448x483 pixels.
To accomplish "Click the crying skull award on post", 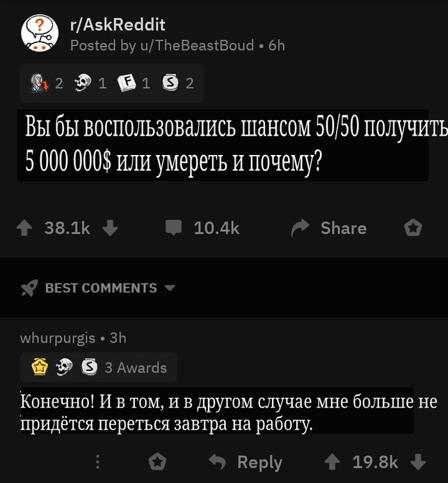I will click(x=83, y=83).
